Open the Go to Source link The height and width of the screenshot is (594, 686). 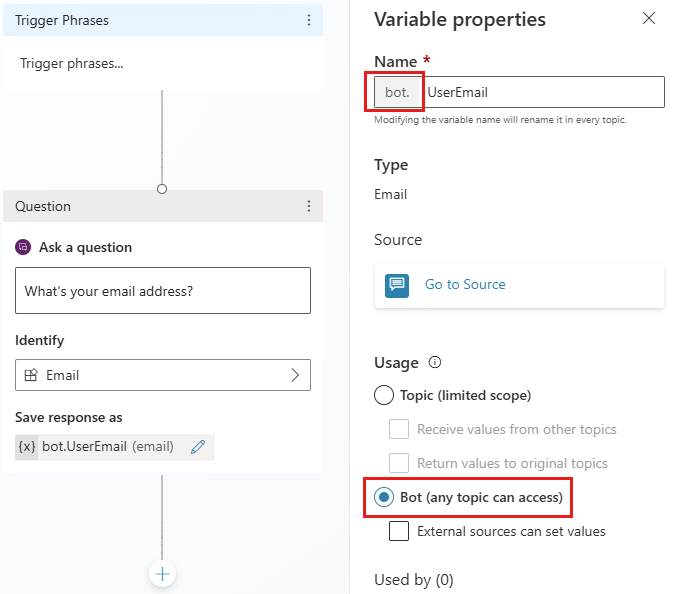point(465,285)
